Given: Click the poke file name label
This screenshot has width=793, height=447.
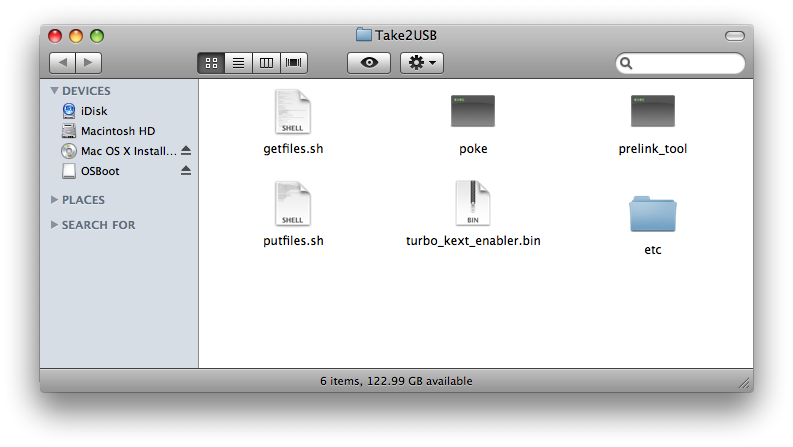Looking at the screenshot, I should [x=473, y=149].
